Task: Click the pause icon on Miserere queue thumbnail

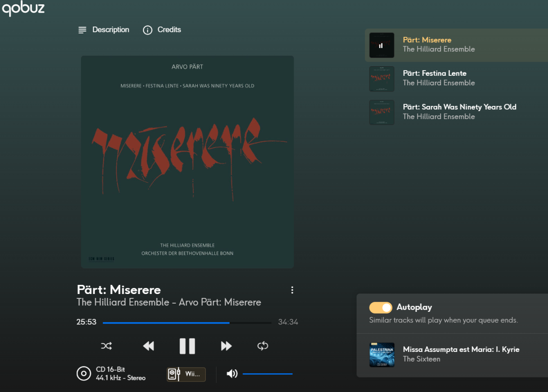Action: [381, 45]
